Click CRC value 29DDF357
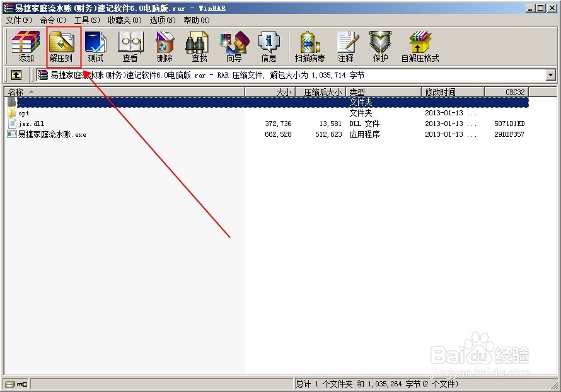The height and width of the screenshot is (392, 561). coord(509,134)
